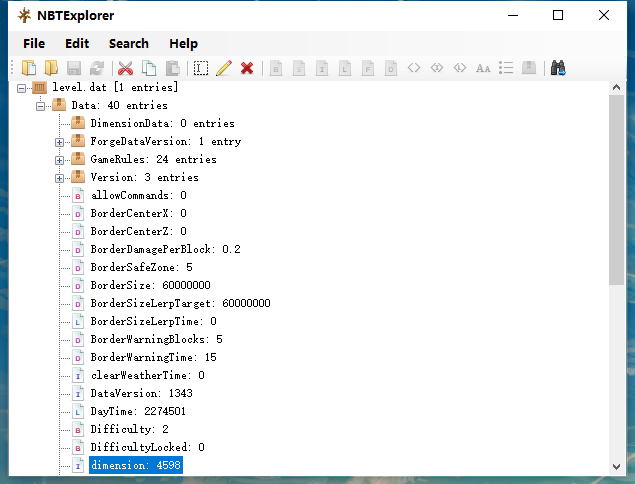Image resolution: width=635 pixels, height=484 pixels.
Task: Click the Copy icon in the toolbar
Action: (149, 68)
